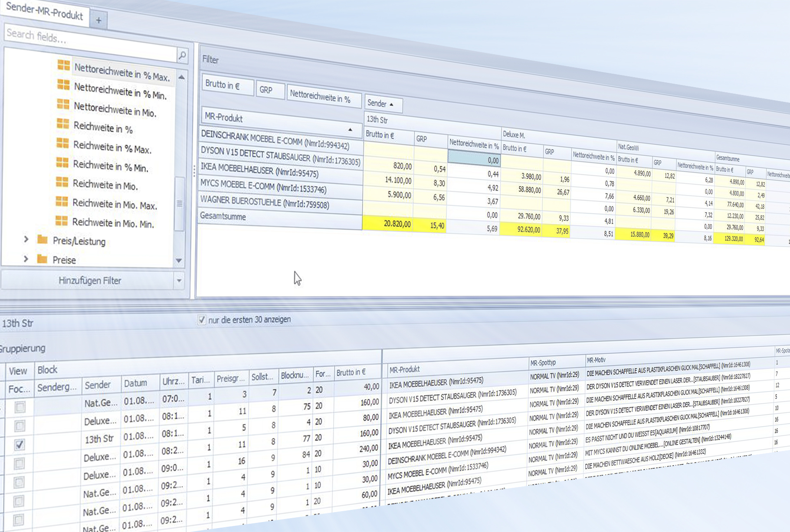This screenshot has width=790, height=532.
Task: Click the search magnifier icon in fields panel
Action: pyautogui.click(x=183, y=55)
